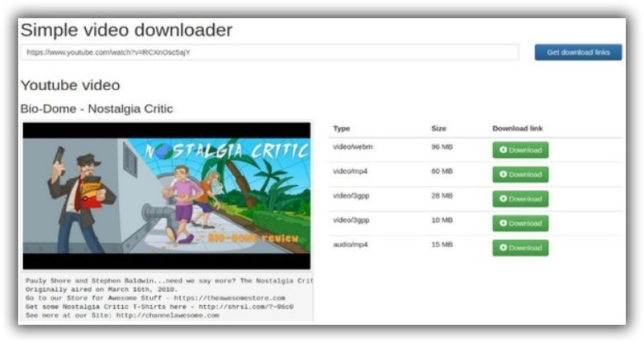Select the 'Type' column header

pyautogui.click(x=341, y=129)
